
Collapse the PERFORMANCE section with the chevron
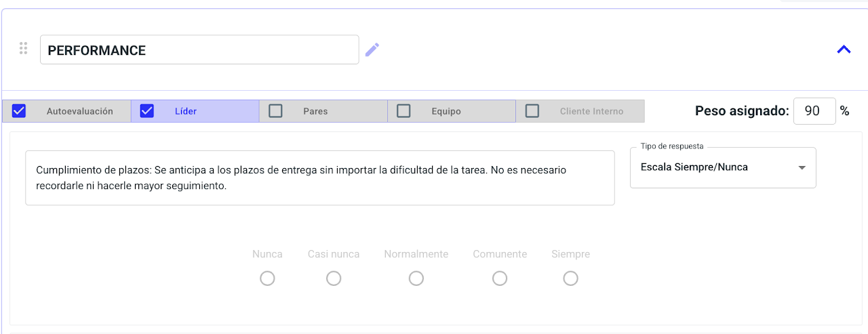pyautogui.click(x=844, y=49)
